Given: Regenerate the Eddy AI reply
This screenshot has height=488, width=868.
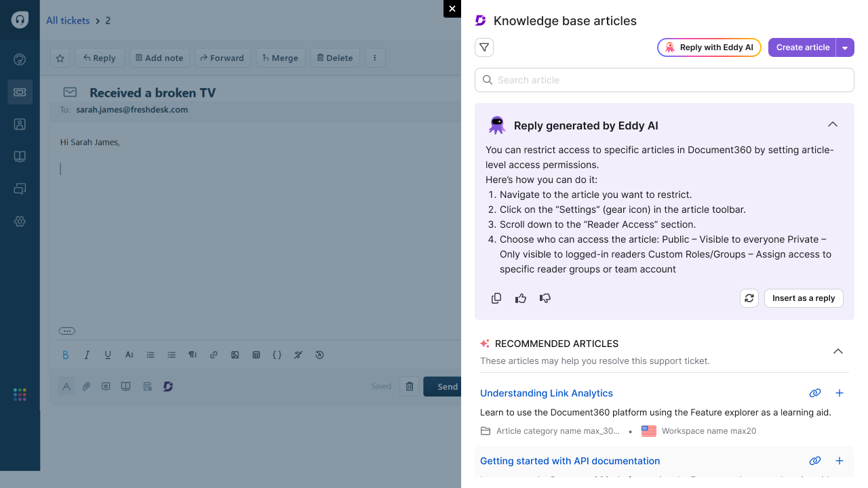Looking at the screenshot, I should pos(749,298).
